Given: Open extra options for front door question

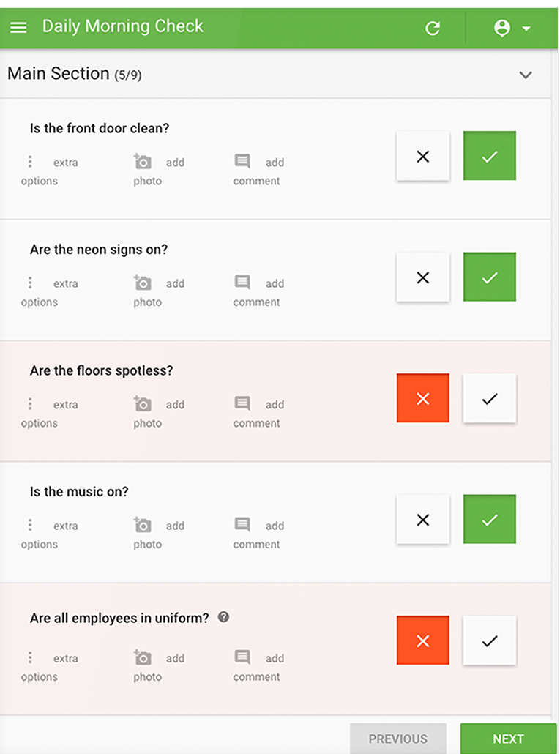Looking at the screenshot, I should (30, 162).
